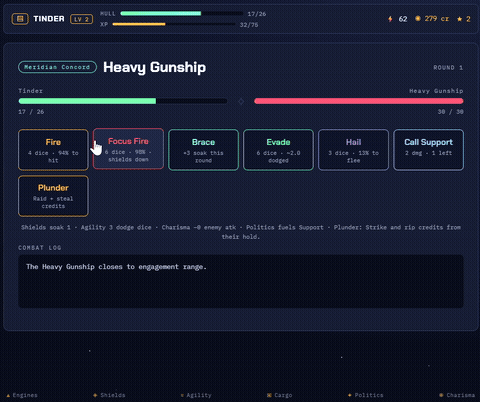Click the Cargo icon in bottom bar
The height and width of the screenshot is (402, 480).
coord(269,395)
